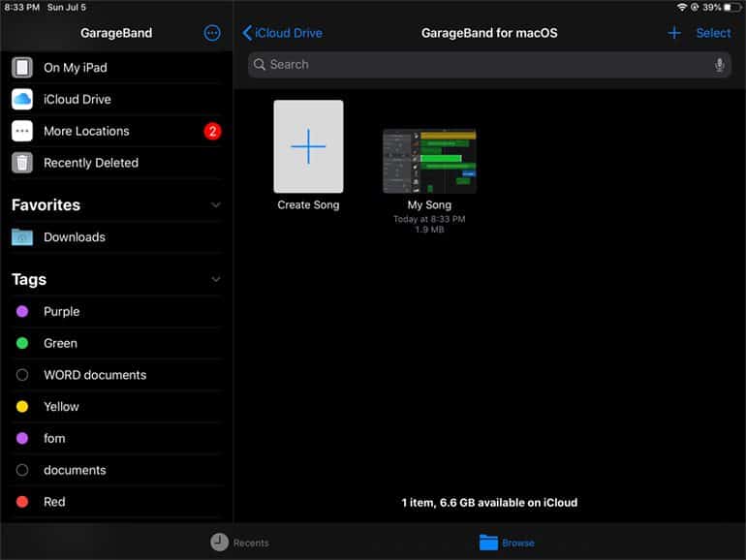
Task: Select the documents tag
Action: [x=116, y=470]
